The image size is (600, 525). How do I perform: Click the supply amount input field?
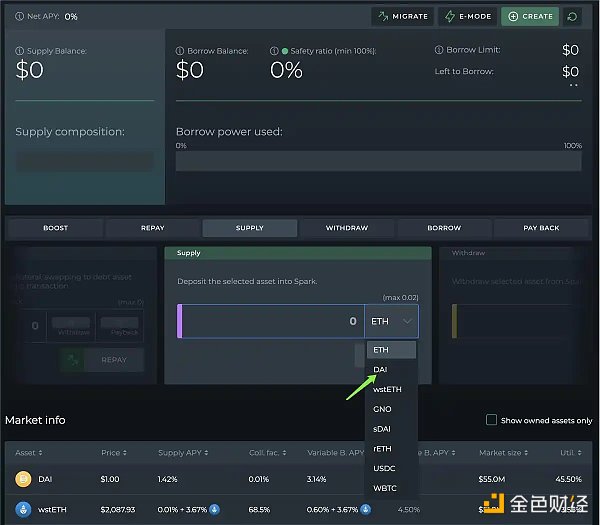273,321
